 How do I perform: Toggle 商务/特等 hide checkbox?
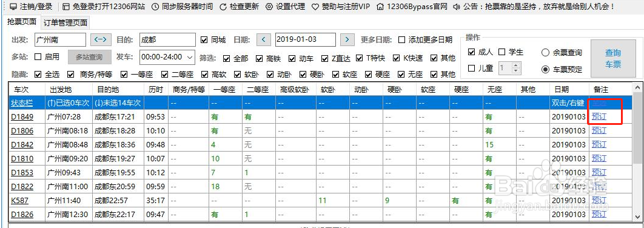click(70, 75)
